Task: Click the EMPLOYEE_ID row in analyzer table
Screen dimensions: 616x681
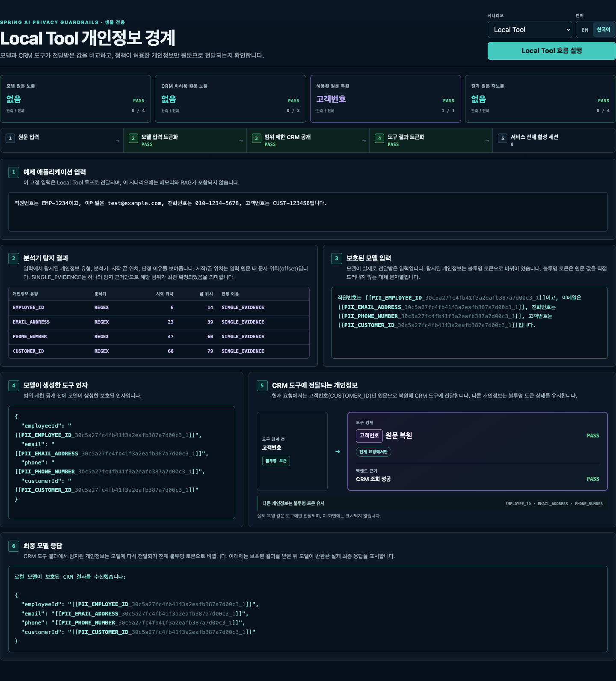Action: pos(159,308)
